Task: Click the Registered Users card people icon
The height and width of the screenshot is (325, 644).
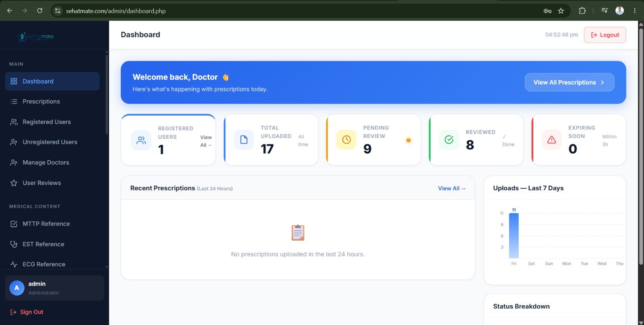Action: [x=141, y=140]
